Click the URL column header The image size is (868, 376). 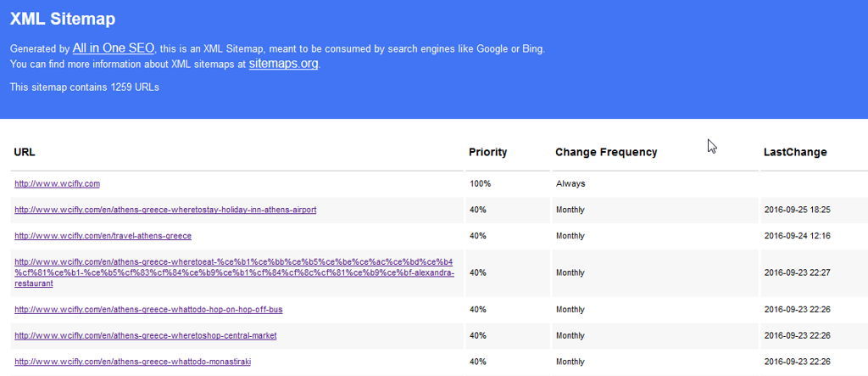click(x=25, y=152)
